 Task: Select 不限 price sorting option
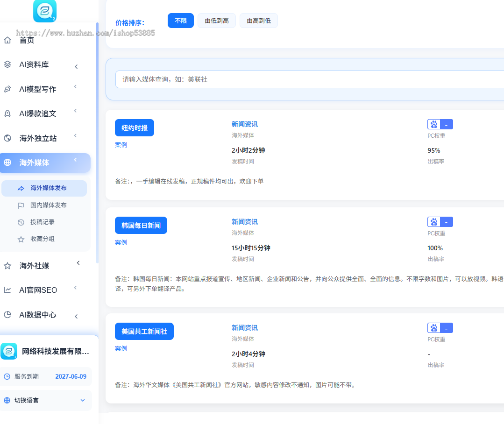click(181, 21)
